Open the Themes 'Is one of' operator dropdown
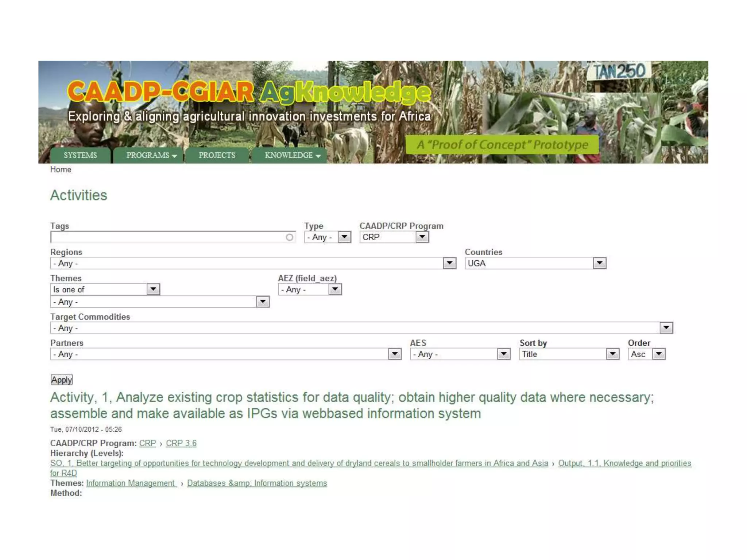 (x=105, y=289)
